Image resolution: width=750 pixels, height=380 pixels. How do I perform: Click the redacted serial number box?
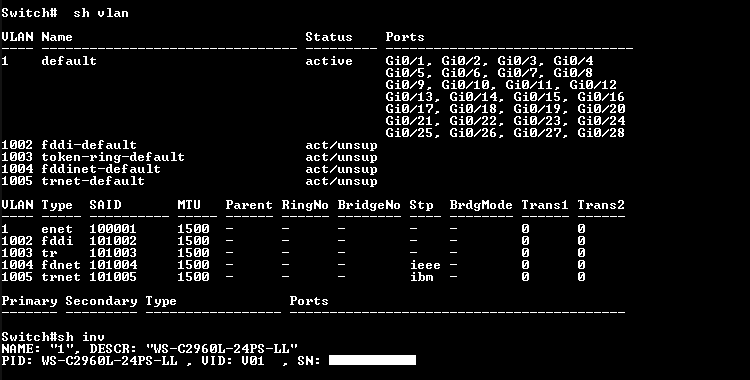click(x=373, y=360)
